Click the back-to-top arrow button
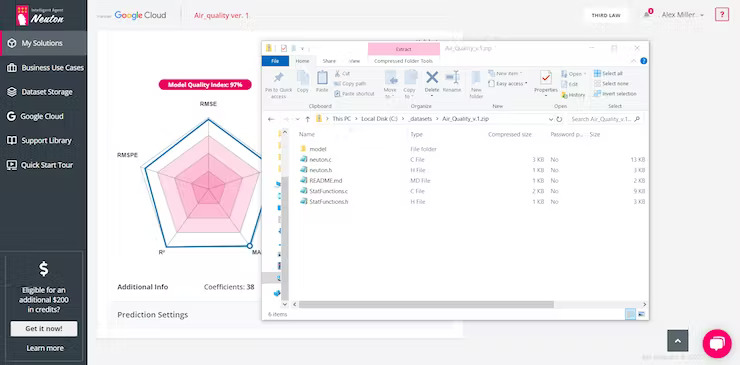This screenshot has height=365, width=740. [x=678, y=340]
